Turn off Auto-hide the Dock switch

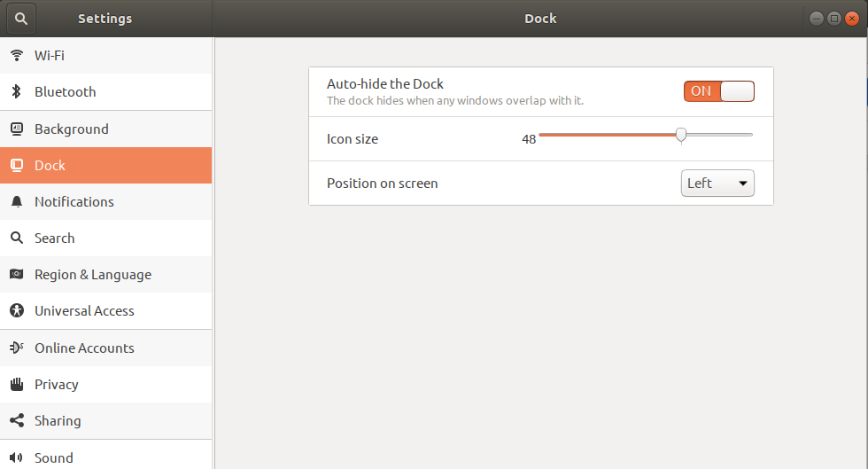(x=718, y=91)
